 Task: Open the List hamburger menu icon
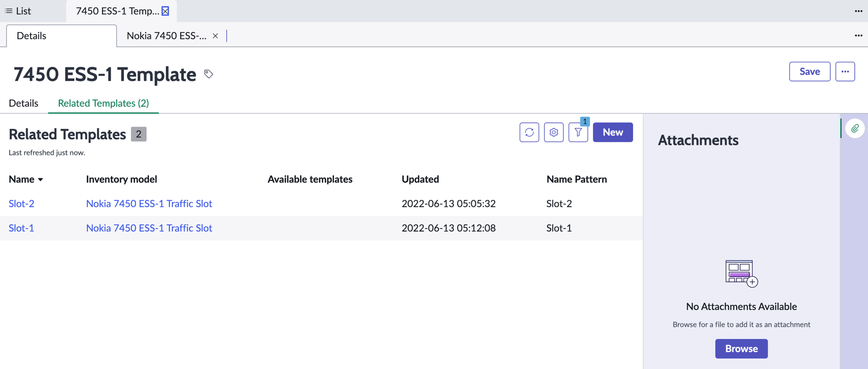9,11
